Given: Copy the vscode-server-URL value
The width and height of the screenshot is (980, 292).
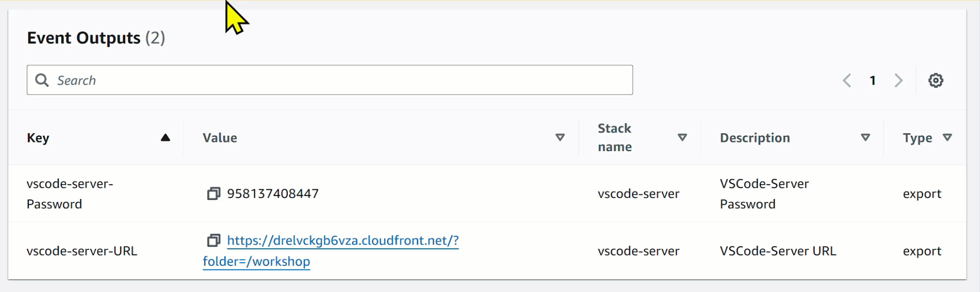Looking at the screenshot, I should pos(214,240).
